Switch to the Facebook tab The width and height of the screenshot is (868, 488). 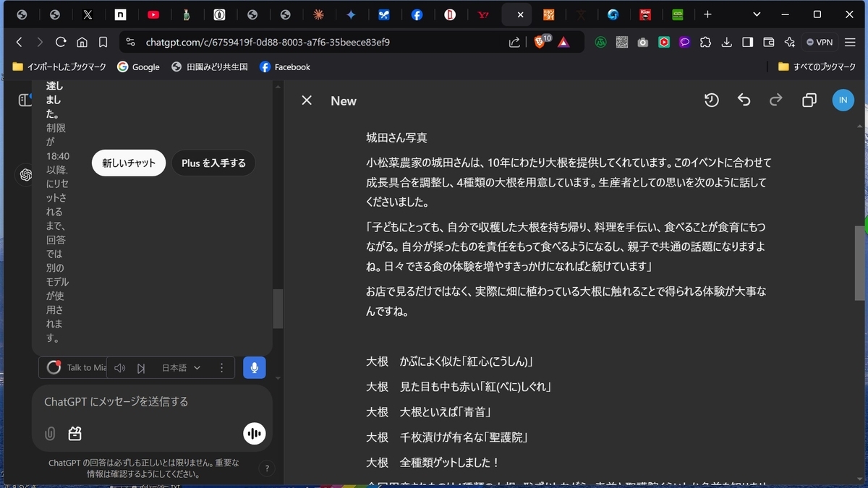(x=417, y=14)
